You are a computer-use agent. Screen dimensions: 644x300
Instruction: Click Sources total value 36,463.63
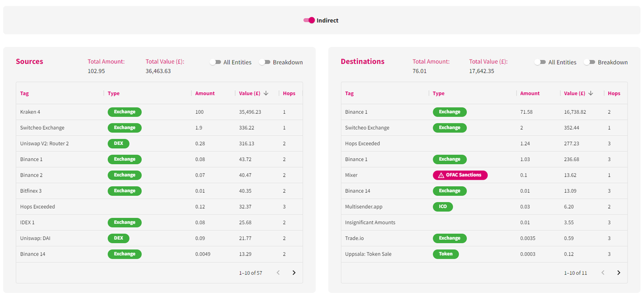click(158, 71)
